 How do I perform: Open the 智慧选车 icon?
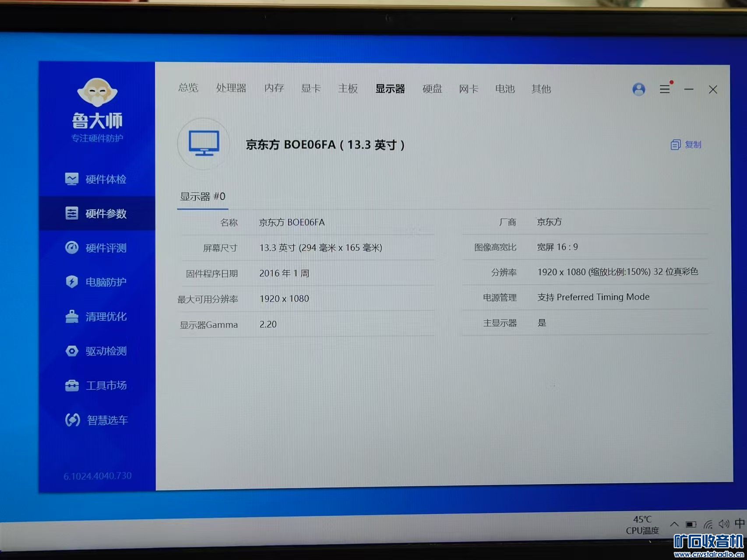click(72, 420)
